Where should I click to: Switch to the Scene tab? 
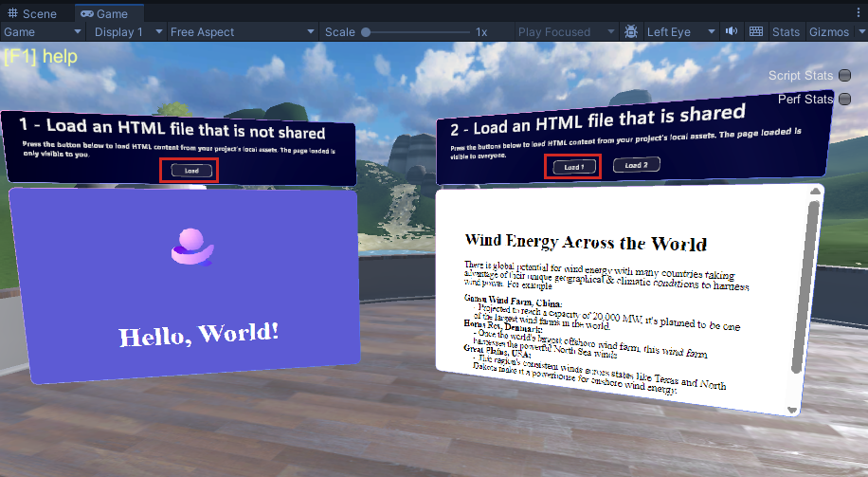(32, 13)
